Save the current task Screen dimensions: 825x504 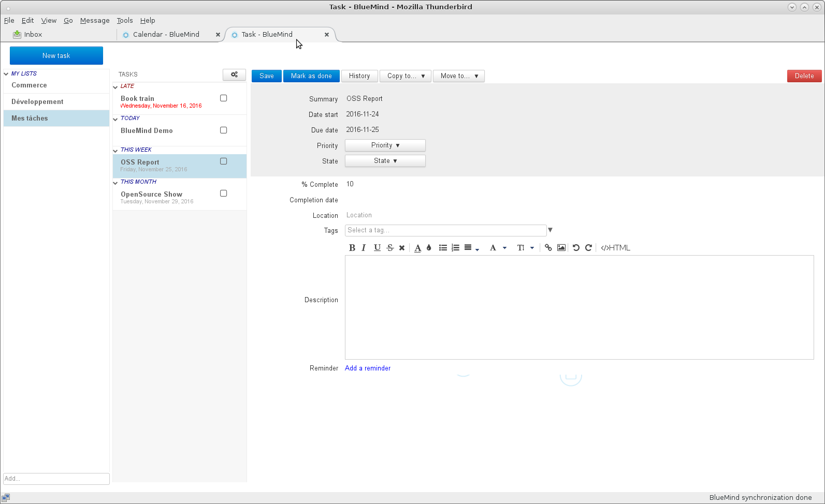coord(267,76)
